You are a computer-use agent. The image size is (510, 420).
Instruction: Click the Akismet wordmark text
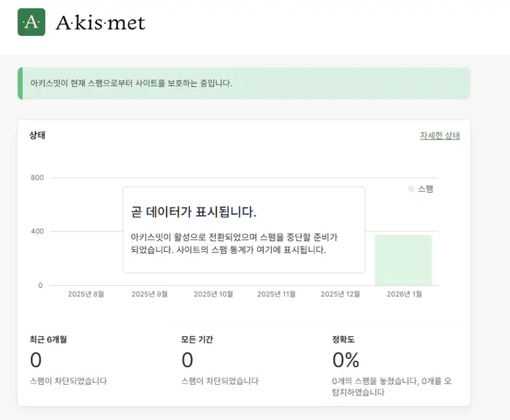(x=100, y=23)
